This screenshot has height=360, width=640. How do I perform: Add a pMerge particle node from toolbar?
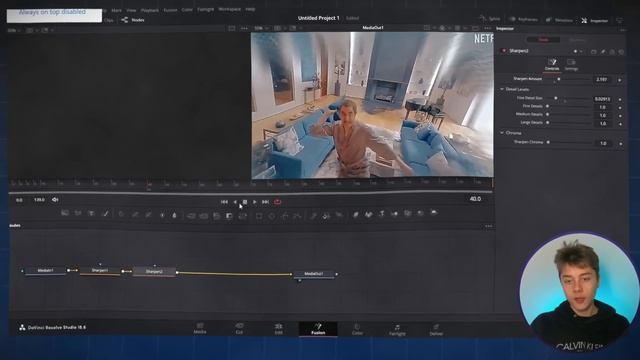point(326,215)
